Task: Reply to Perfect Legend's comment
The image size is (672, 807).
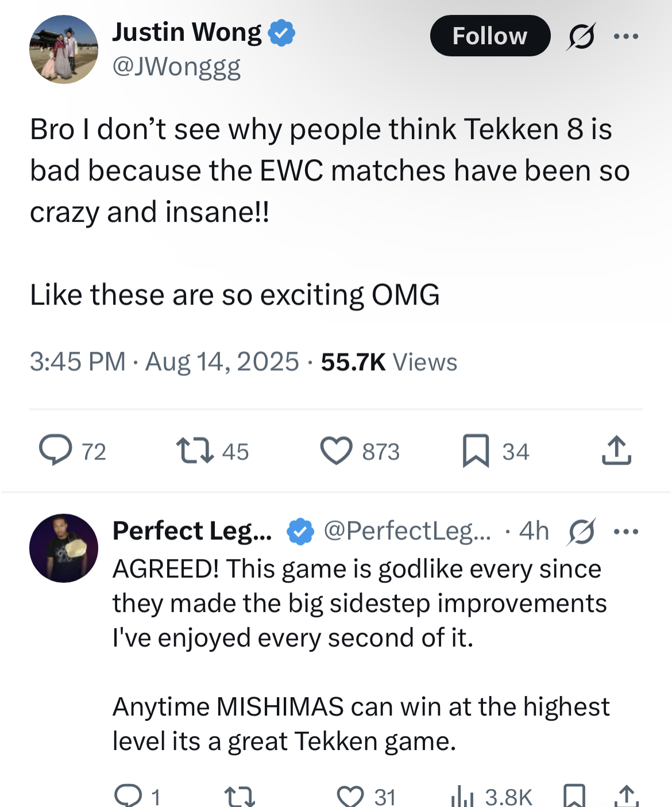Action: (128, 796)
